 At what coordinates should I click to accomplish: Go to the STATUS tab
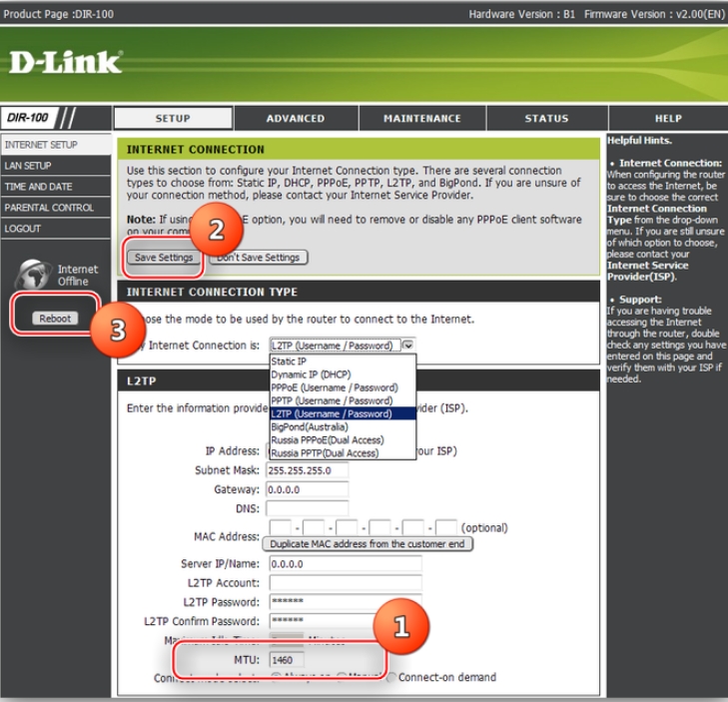pos(546,119)
